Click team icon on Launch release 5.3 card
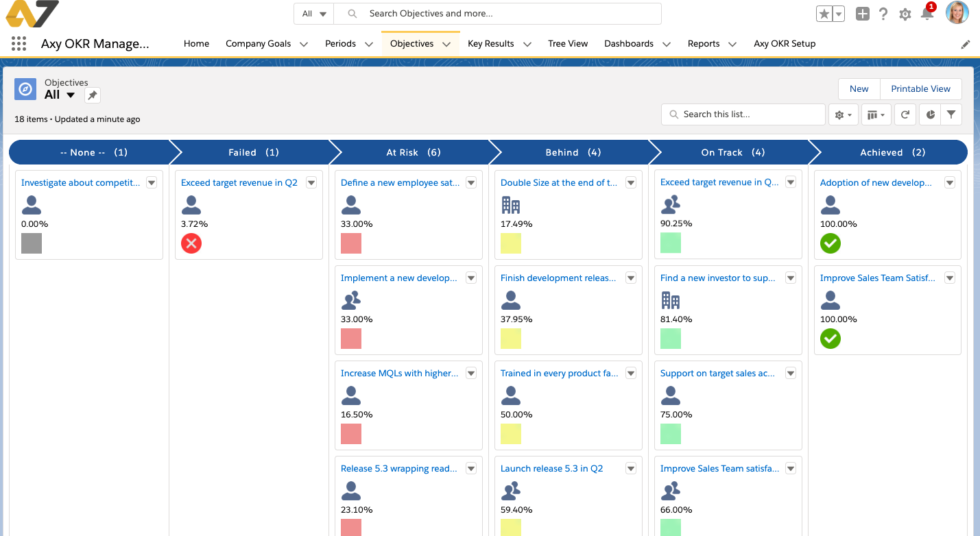The height and width of the screenshot is (536, 980). (511, 491)
